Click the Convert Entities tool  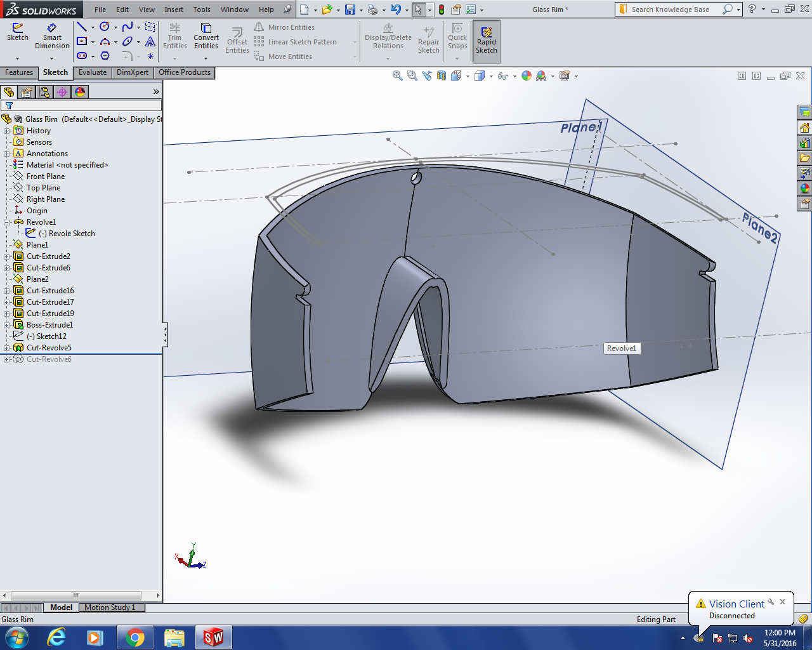[206, 36]
